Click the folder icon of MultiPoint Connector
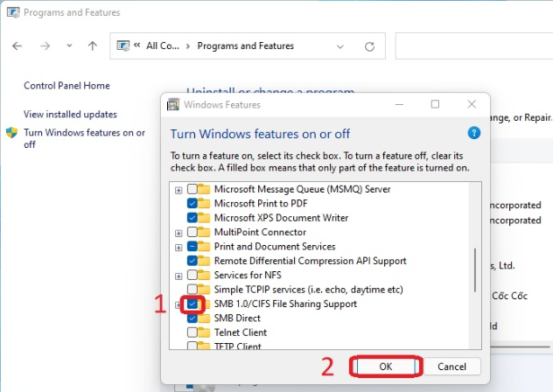The image size is (553, 392). [204, 232]
